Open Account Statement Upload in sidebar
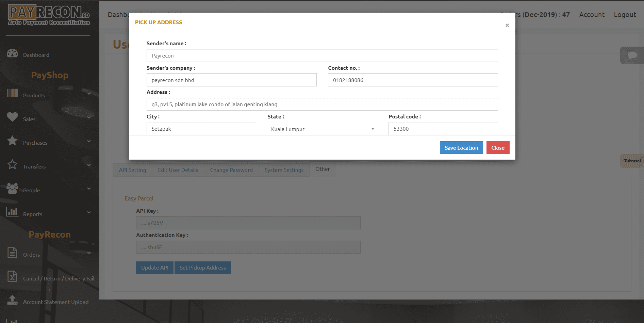Viewport: 644px width, 323px height. point(55,302)
